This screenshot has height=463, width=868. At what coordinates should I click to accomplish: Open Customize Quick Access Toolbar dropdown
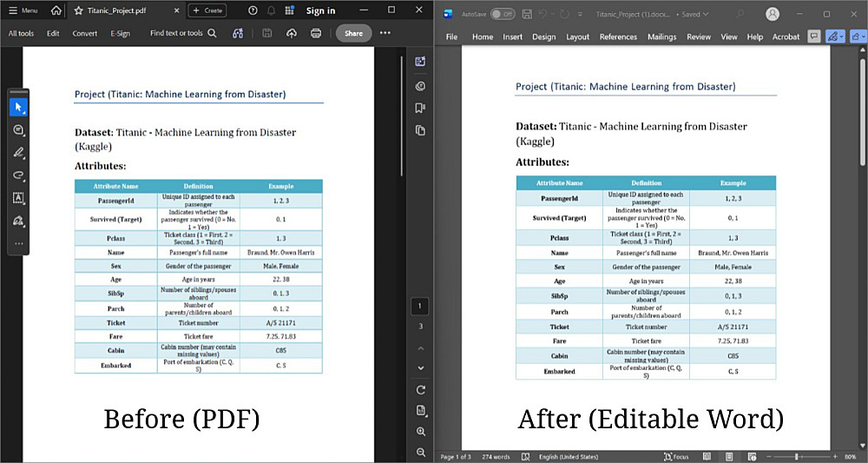pyautogui.click(x=580, y=14)
